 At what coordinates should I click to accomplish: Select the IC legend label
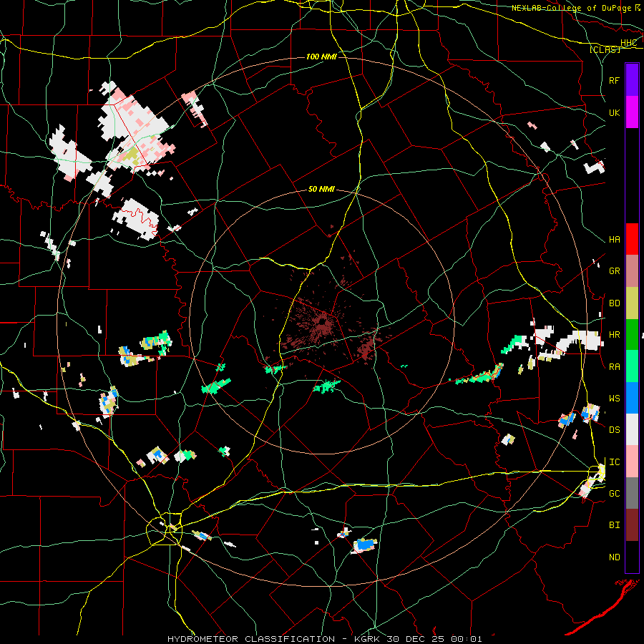[614, 462]
